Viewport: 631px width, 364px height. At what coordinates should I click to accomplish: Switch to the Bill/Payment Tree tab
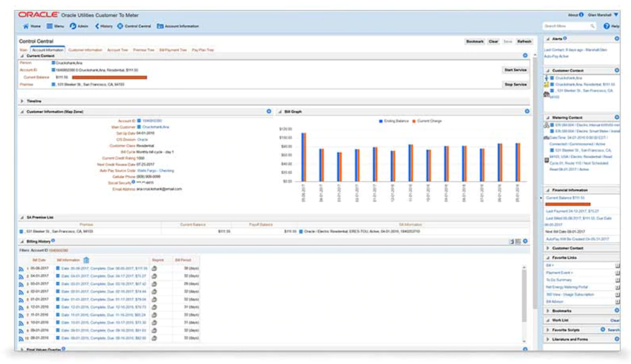172,50
